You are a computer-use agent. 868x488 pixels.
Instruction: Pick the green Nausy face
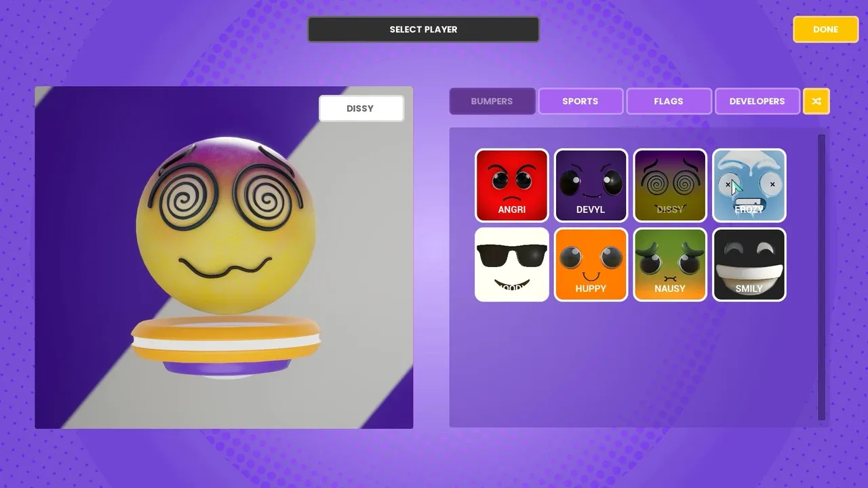[x=669, y=264]
